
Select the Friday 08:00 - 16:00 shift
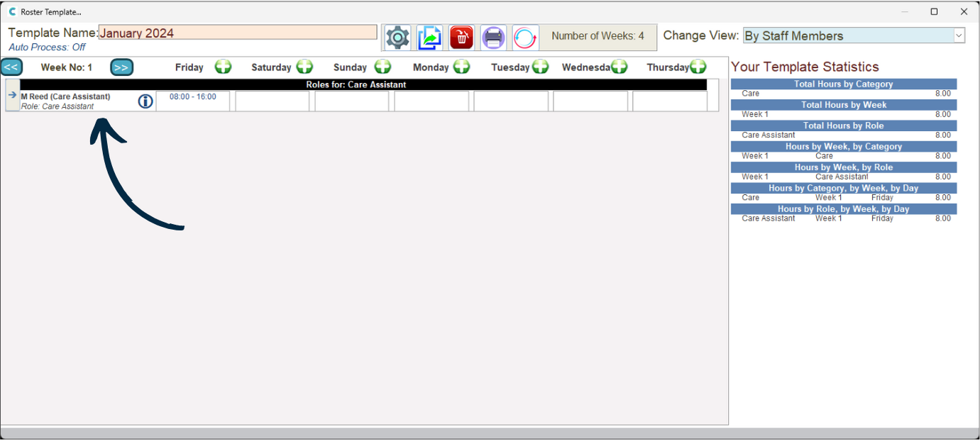click(x=193, y=97)
